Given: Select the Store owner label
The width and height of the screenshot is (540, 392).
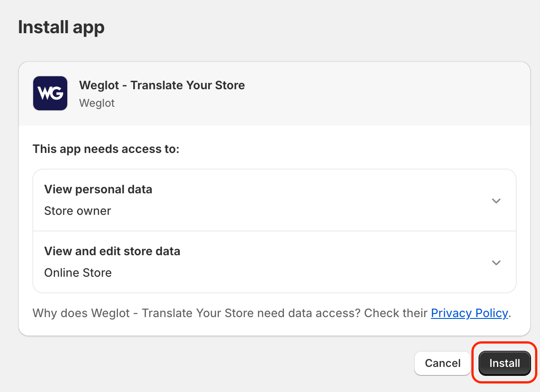Looking at the screenshot, I should (x=77, y=211).
